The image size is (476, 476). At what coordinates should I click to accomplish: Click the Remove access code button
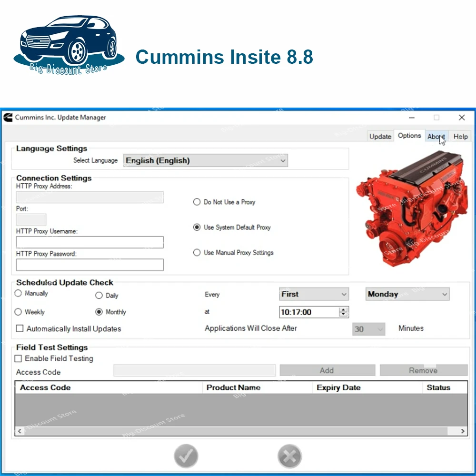(x=424, y=370)
